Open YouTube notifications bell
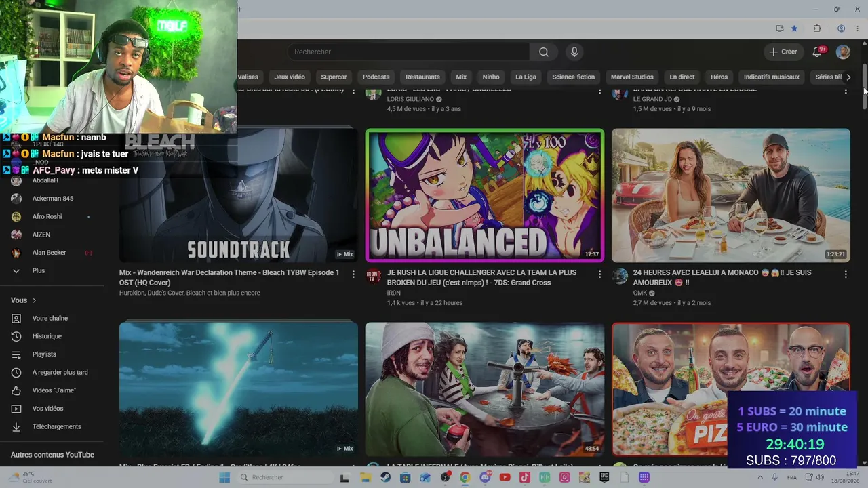Viewport: 868px width, 488px height. (x=817, y=52)
